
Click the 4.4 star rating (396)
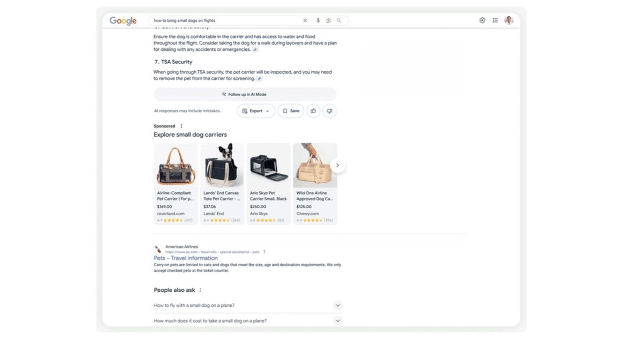pos(314,220)
